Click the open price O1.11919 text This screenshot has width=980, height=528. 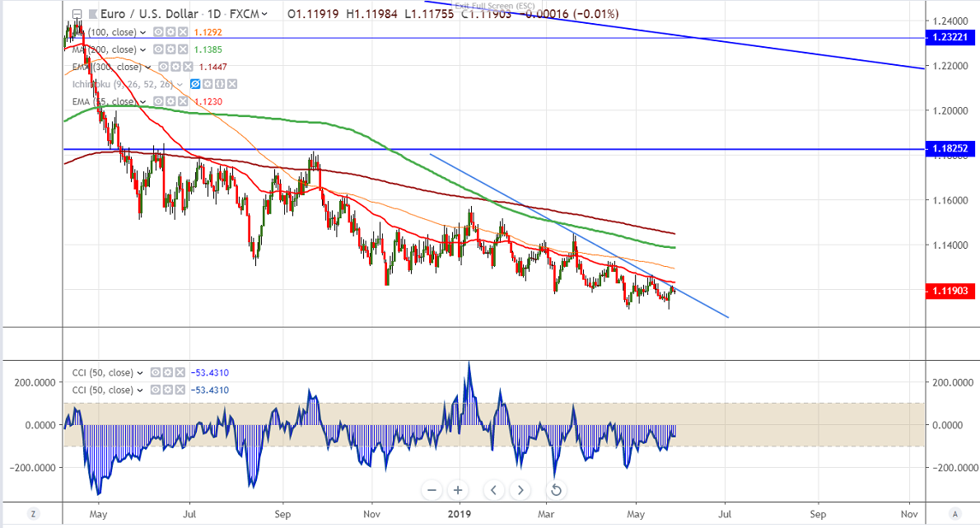coord(312,14)
